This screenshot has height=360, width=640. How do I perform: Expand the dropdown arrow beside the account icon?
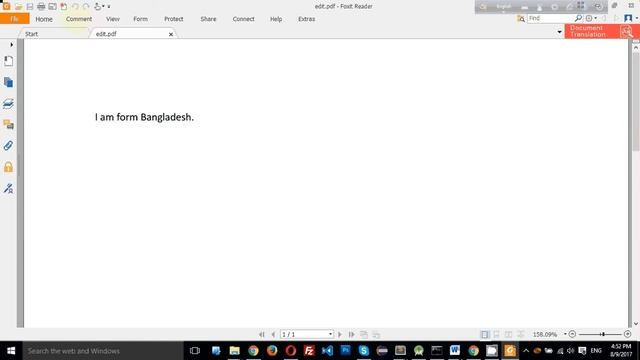[x=637, y=18]
